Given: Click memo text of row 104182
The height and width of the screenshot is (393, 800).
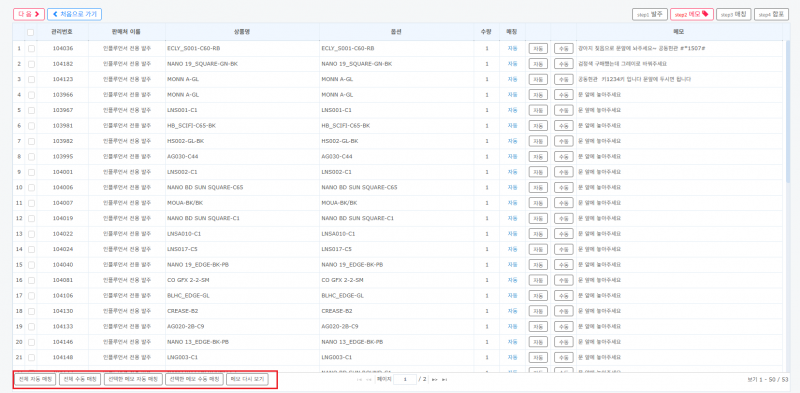Looking at the screenshot, I should click(622, 64).
